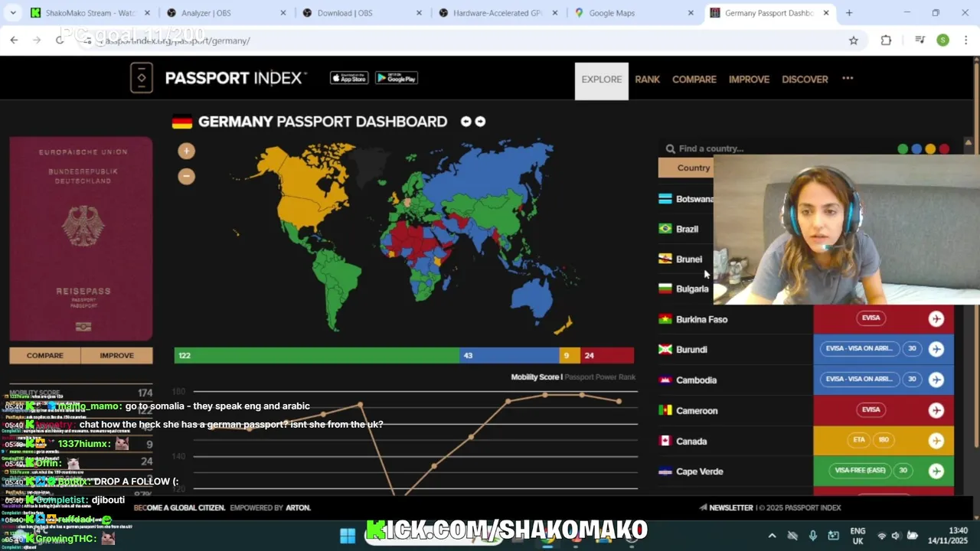Open a new browser tab
Viewport: 980px width, 551px height.
coord(849,13)
